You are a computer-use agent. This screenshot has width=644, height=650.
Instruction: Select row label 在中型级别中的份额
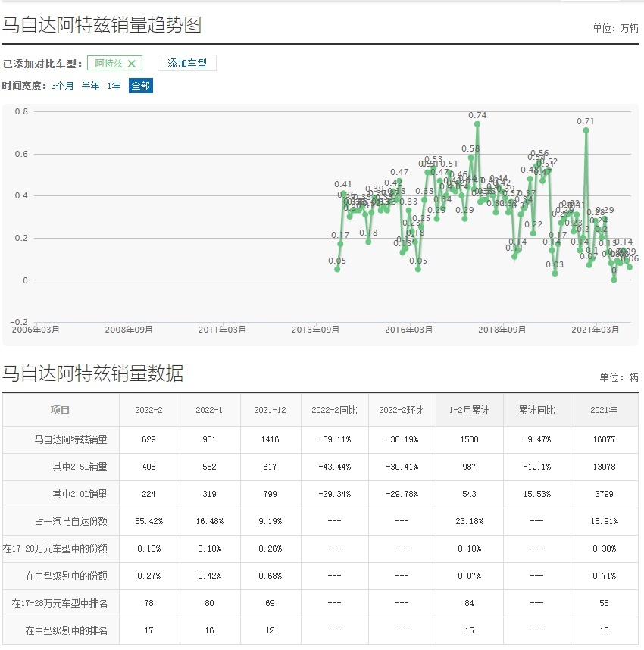click(x=67, y=576)
